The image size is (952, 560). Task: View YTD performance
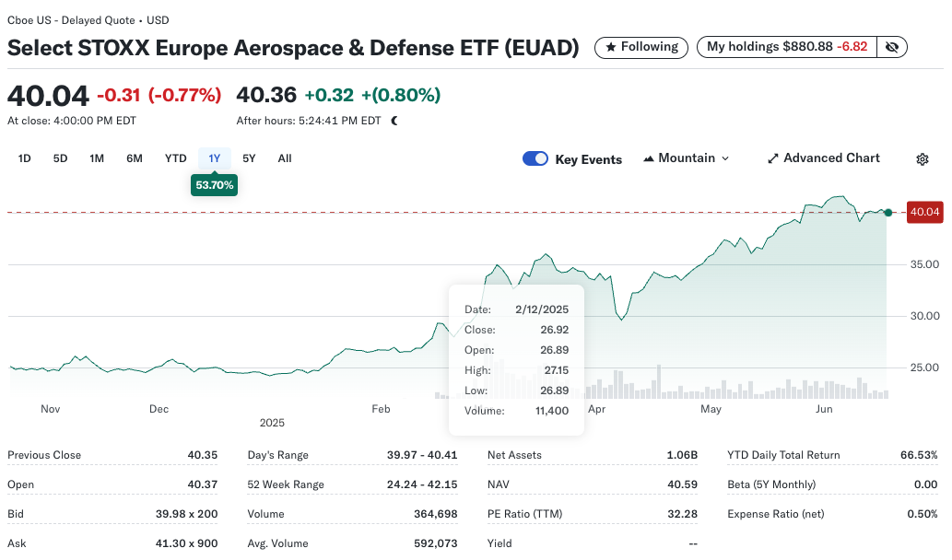point(175,157)
